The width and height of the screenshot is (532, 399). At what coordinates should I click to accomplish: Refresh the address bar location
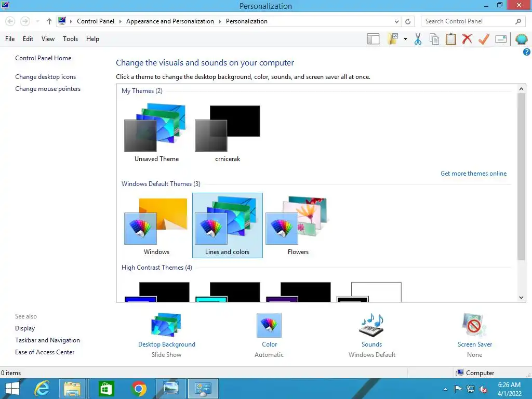(x=408, y=21)
